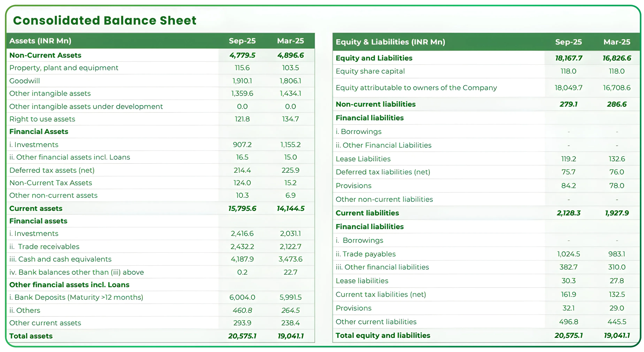
Task: Select Bank Deposits (Maturity >12 months) row
Action: click(76, 297)
